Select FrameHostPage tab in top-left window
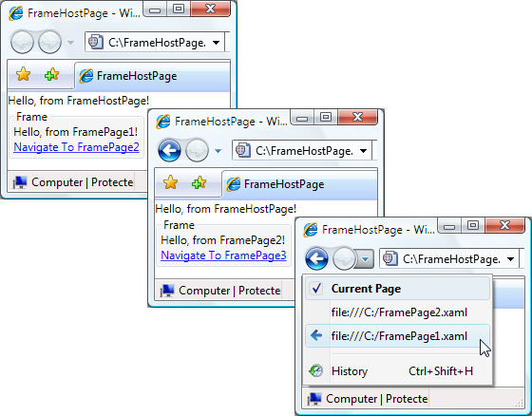This screenshot has height=416, width=532. click(152, 76)
